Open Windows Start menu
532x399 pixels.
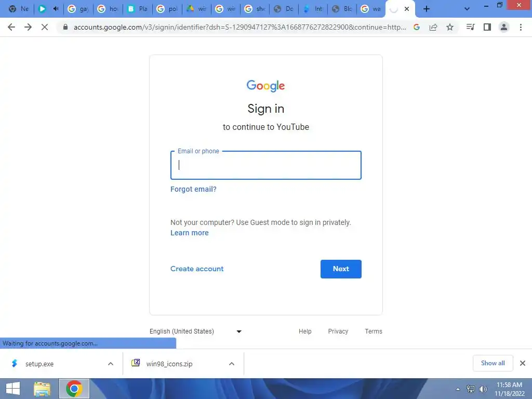click(x=13, y=389)
